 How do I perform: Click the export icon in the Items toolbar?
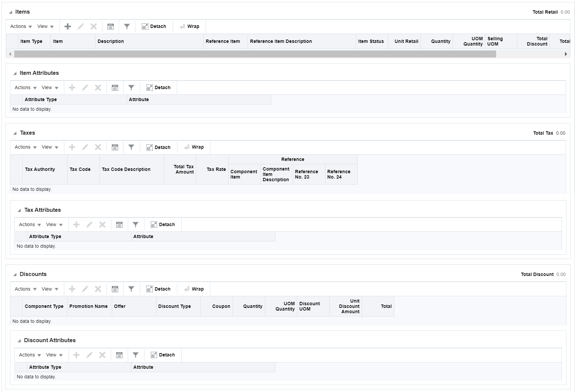pyautogui.click(x=110, y=26)
